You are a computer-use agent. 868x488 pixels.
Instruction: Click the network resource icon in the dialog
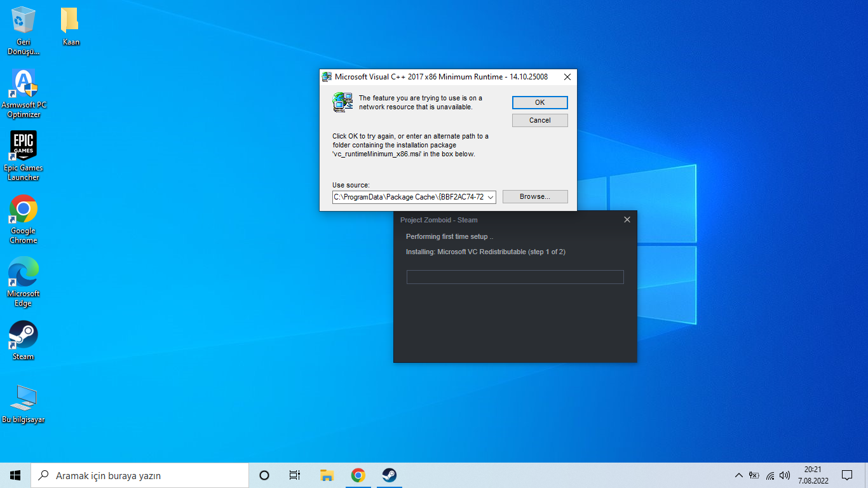pyautogui.click(x=342, y=102)
